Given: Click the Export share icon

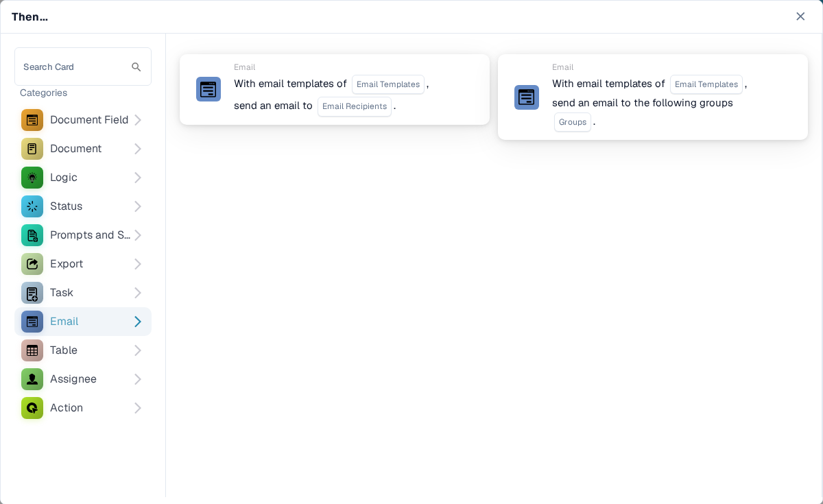Looking at the screenshot, I should tap(32, 264).
